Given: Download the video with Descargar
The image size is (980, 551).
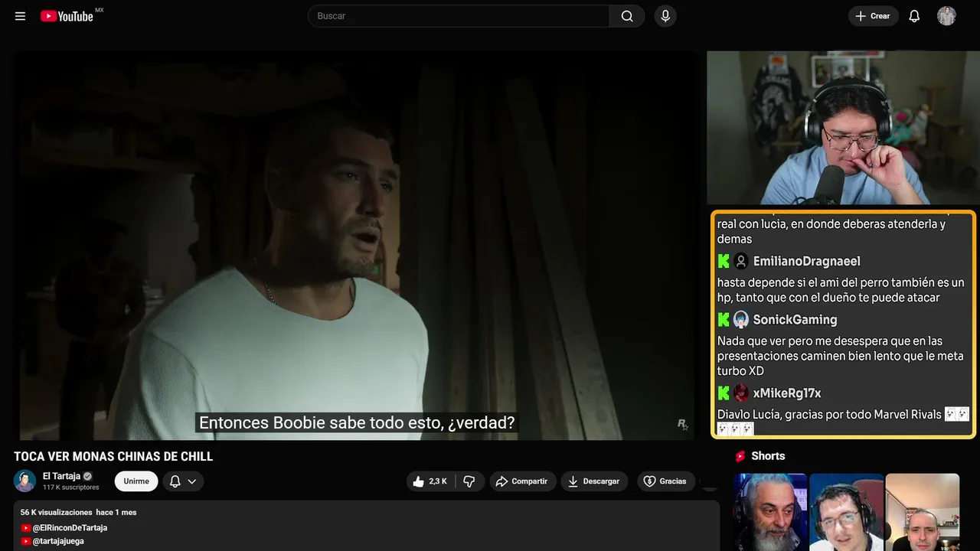Looking at the screenshot, I should point(594,481).
